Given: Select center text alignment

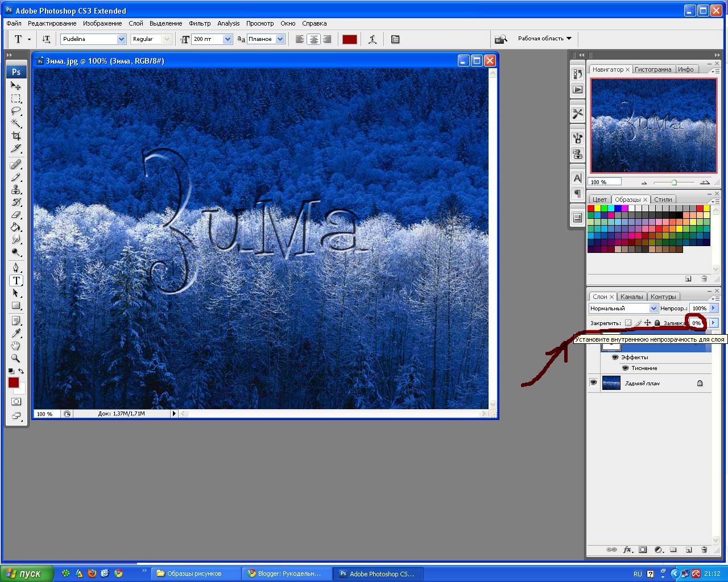Looking at the screenshot, I should (x=313, y=39).
